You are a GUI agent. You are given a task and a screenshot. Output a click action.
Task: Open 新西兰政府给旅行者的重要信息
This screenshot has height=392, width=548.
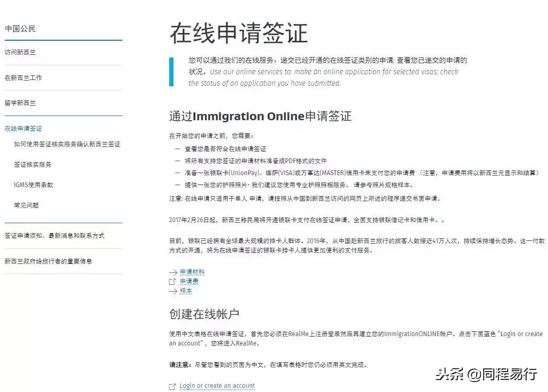click(49, 261)
